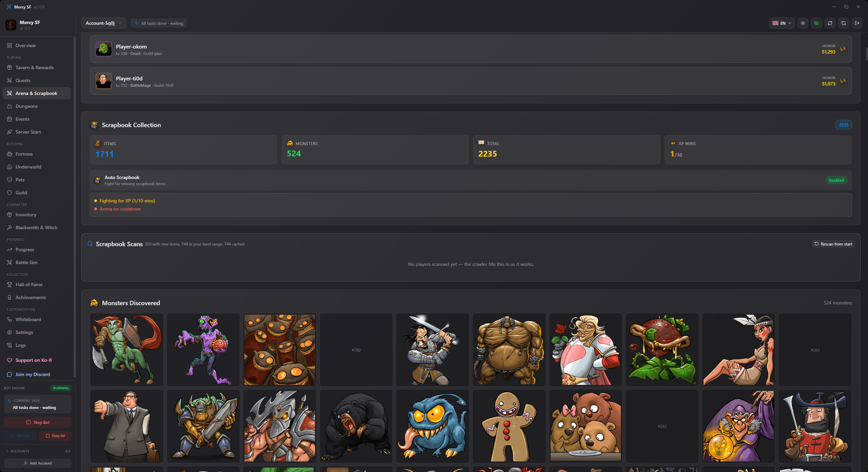This screenshot has height=472, width=868.
Task: Click the 'Fighting for XP (1/10 wins)' status
Action: point(127,201)
